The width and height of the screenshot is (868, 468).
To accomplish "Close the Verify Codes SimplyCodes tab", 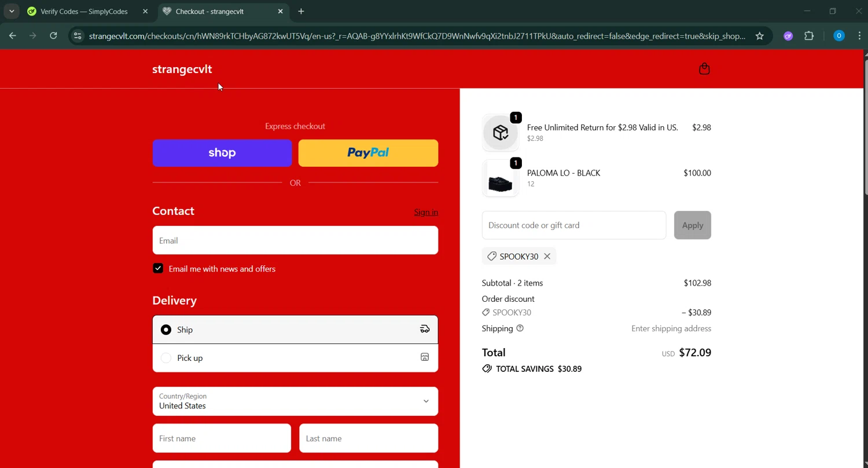I will [145, 11].
